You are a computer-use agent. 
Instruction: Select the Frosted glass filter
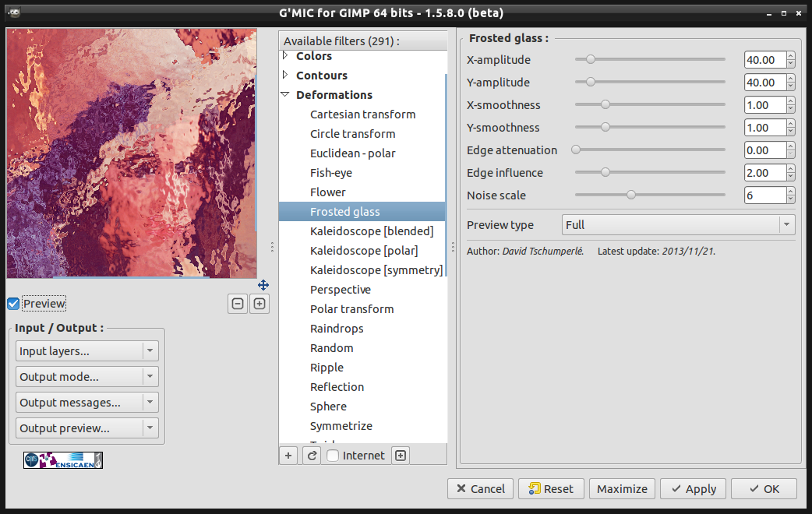click(x=362, y=212)
